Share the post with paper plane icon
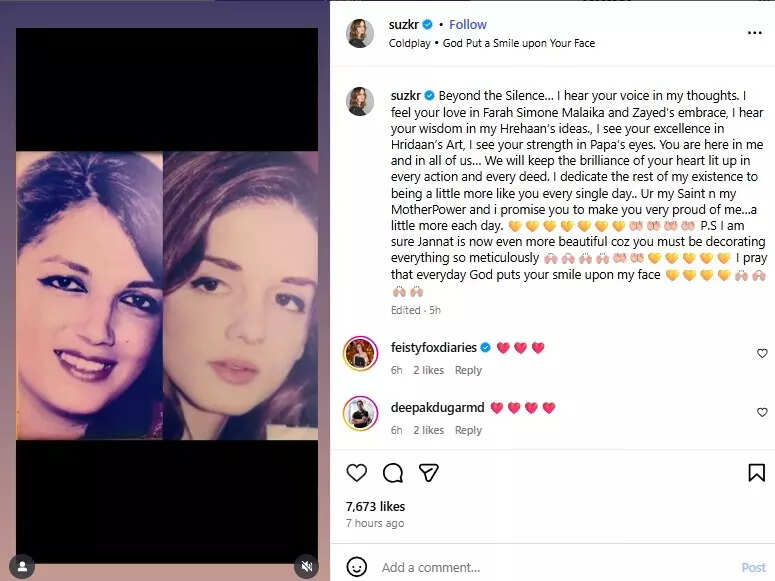775x581 pixels. 428,472
